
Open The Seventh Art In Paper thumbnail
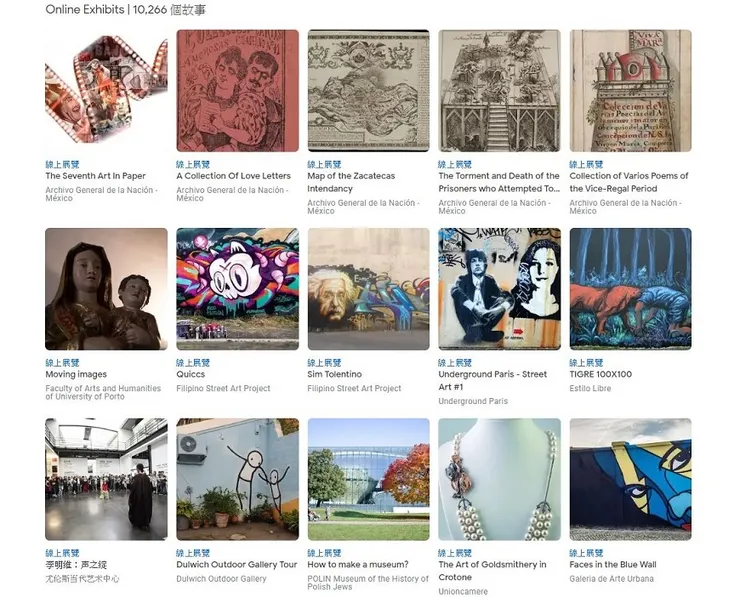click(x=106, y=91)
